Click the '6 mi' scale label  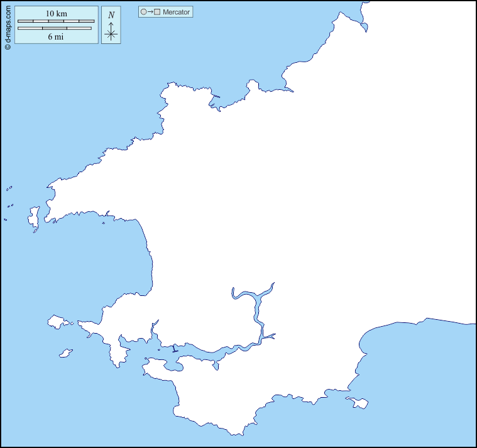(56, 36)
